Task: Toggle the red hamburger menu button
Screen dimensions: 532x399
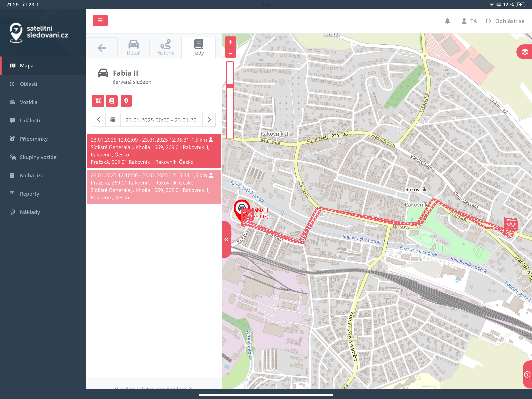Action: pyautogui.click(x=100, y=20)
